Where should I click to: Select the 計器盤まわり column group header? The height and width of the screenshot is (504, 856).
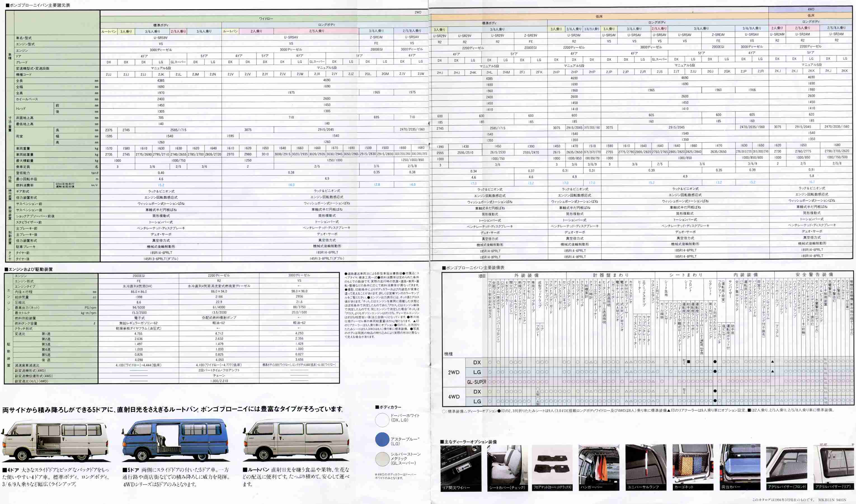(x=611, y=275)
